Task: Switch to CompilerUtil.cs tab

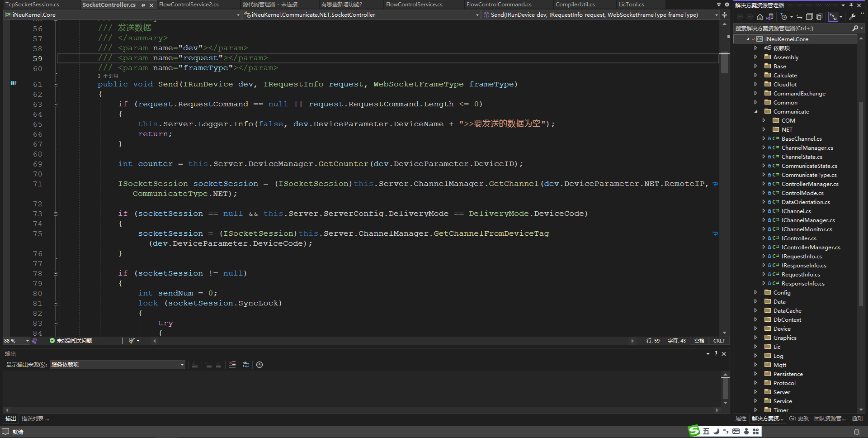Action: point(575,5)
